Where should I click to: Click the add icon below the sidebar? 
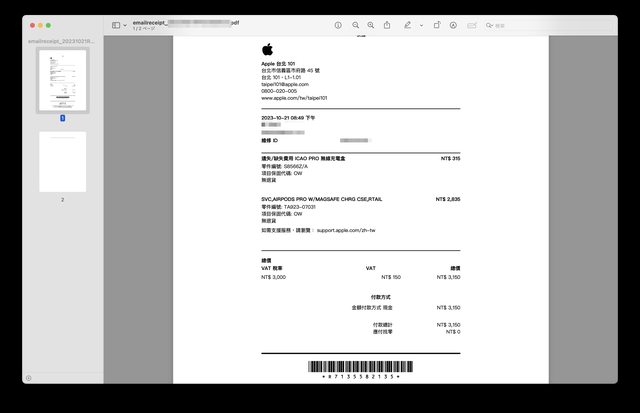pos(28,378)
